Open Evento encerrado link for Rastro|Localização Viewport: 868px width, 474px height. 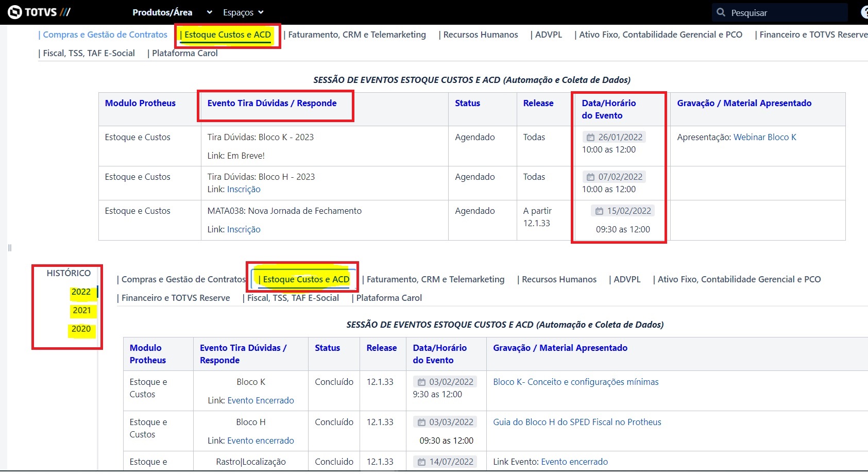coord(574,462)
